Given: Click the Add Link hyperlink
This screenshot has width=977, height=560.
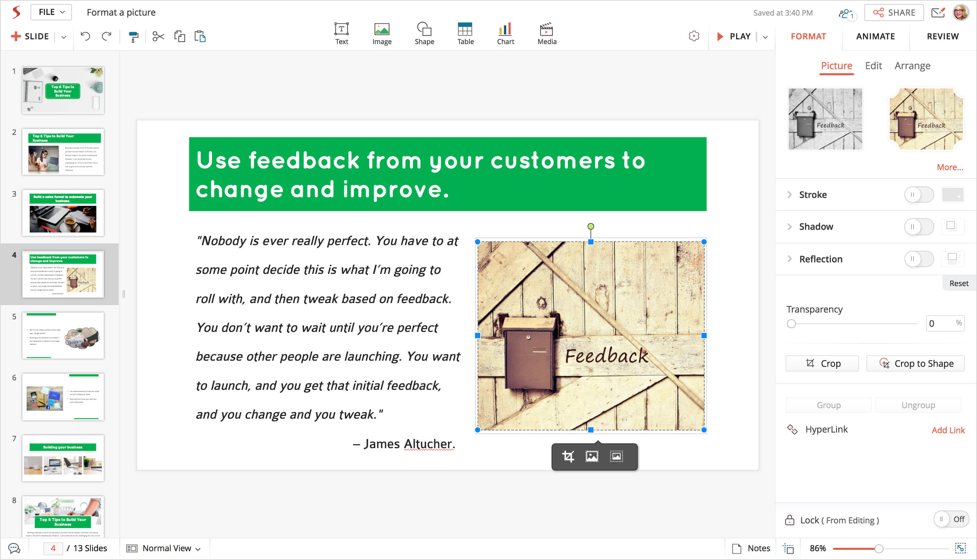Looking at the screenshot, I should point(948,430).
